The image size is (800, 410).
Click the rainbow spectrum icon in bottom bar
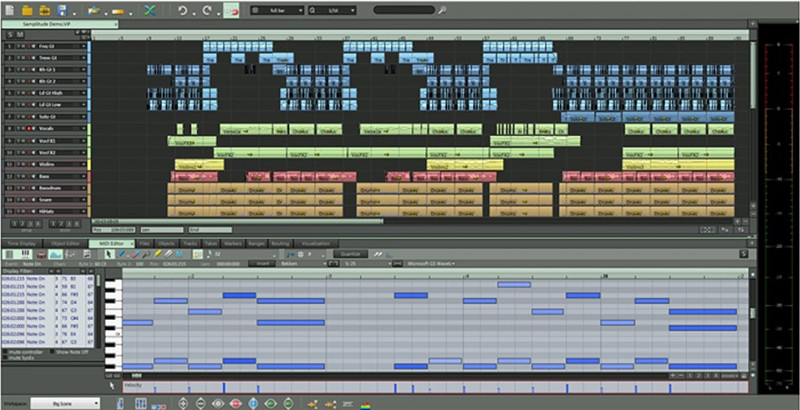click(x=366, y=405)
